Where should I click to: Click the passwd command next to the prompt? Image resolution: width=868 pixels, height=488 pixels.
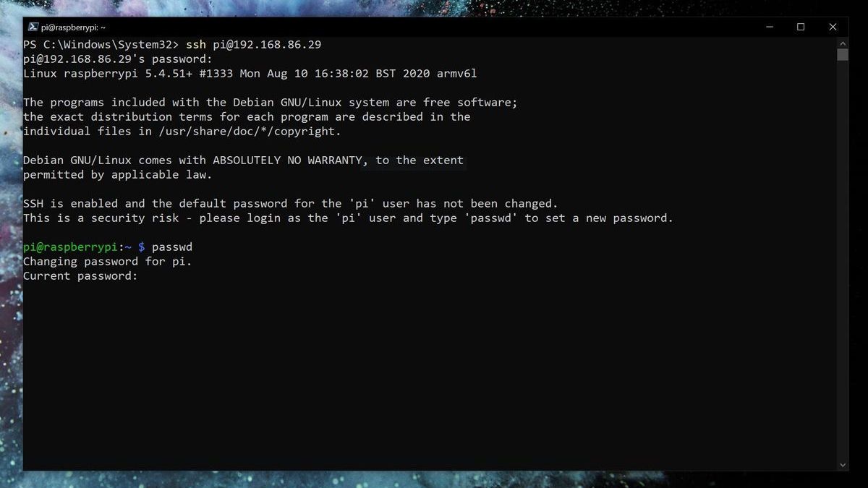(x=173, y=247)
